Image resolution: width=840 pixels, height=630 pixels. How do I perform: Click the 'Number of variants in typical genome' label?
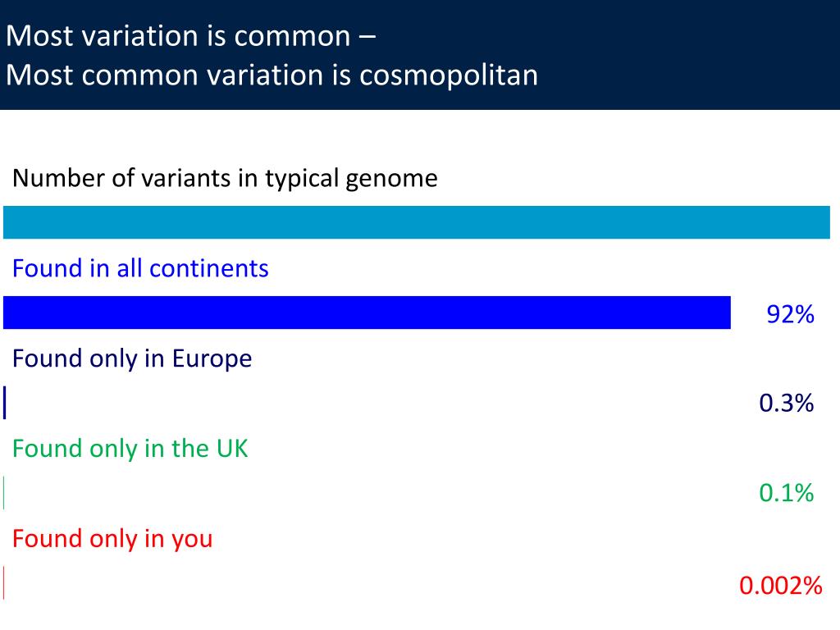(x=225, y=178)
